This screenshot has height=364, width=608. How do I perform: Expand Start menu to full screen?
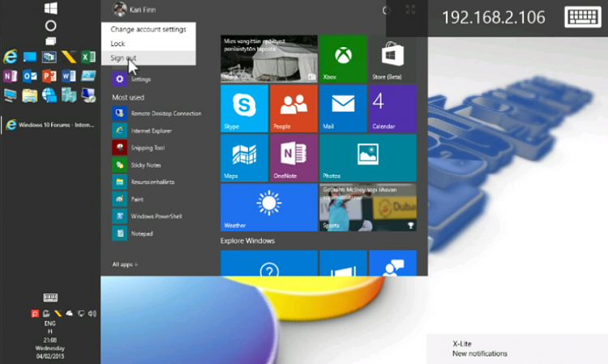(410, 10)
